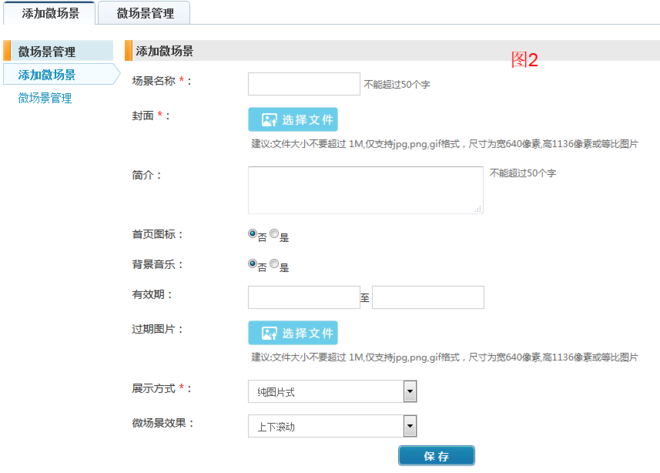
Task: Switch to the 微场景管理 top tab
Action: (x=145, y=13)
